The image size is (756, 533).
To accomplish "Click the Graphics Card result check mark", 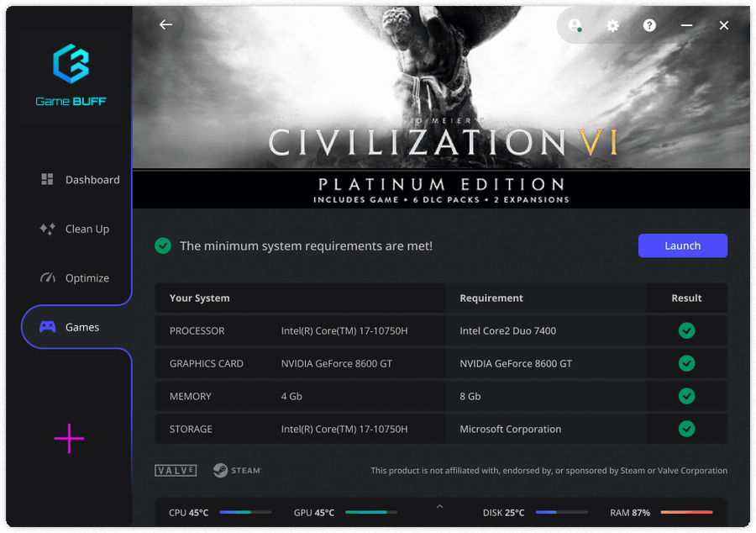I will [686, 364].
